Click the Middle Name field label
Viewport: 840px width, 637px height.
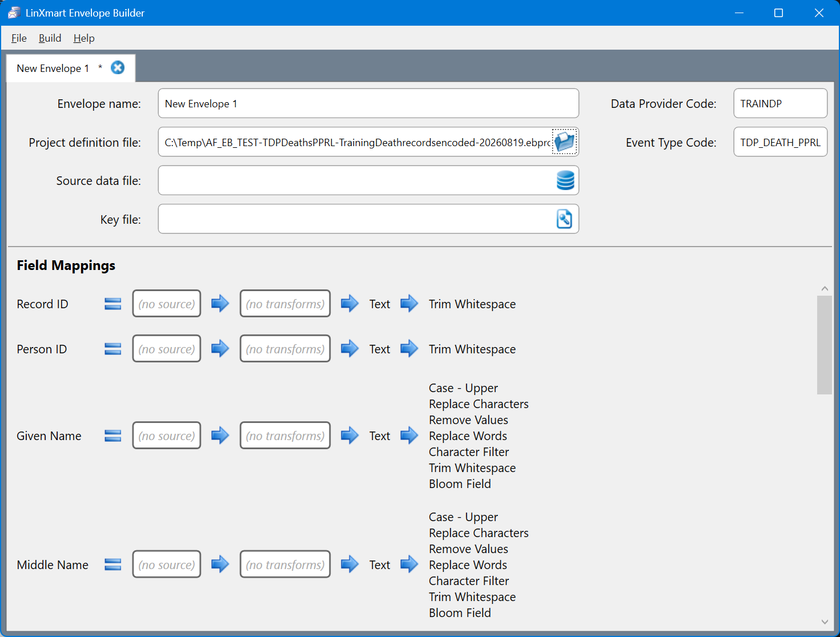[x=53, y=565]
